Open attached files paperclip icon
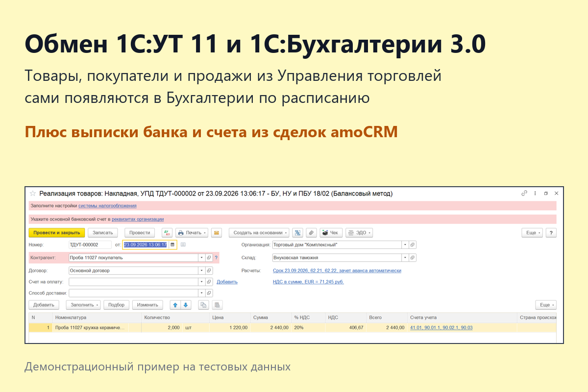 (x=311, y=233)
